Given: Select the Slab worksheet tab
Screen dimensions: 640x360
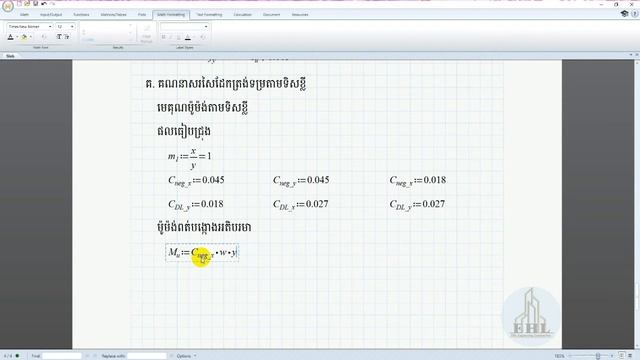Looking at the screenshot, I should [10, 56].
